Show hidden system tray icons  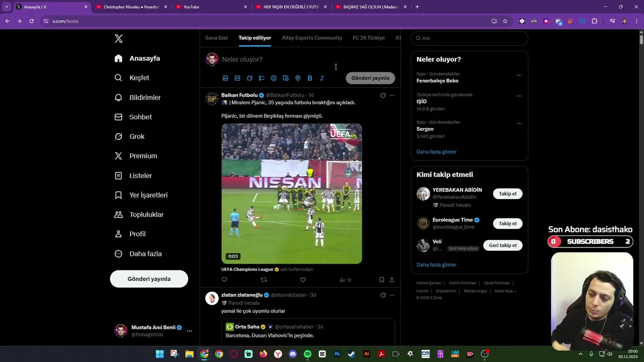(x=581, y=354)
